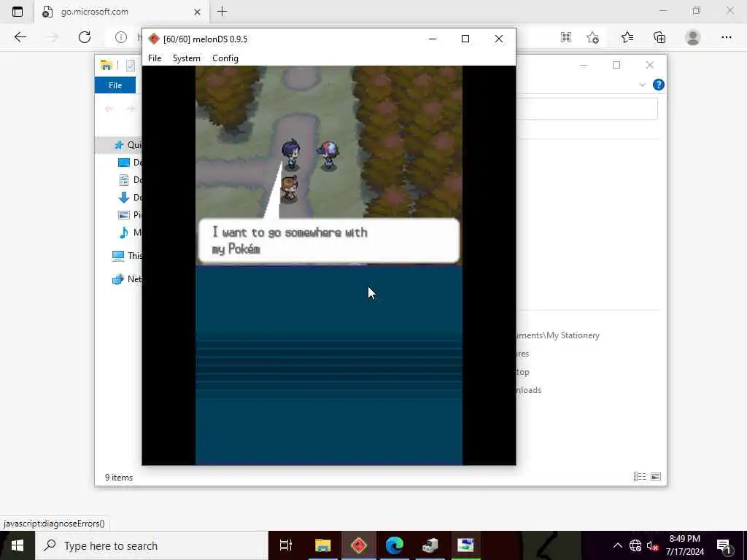The height and width of the screenshot is (560, 747).
Task: Go back in Edge browser
Action: click(20, 37)
